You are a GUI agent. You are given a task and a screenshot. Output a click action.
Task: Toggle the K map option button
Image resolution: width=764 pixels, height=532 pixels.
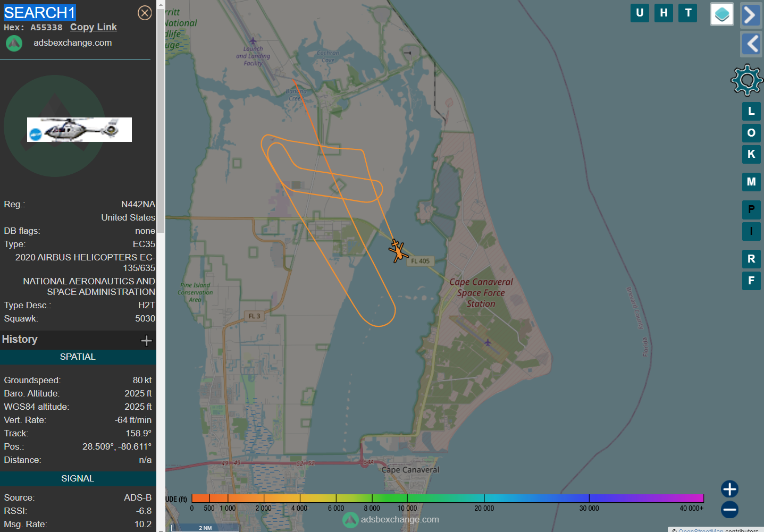point(751,154)
